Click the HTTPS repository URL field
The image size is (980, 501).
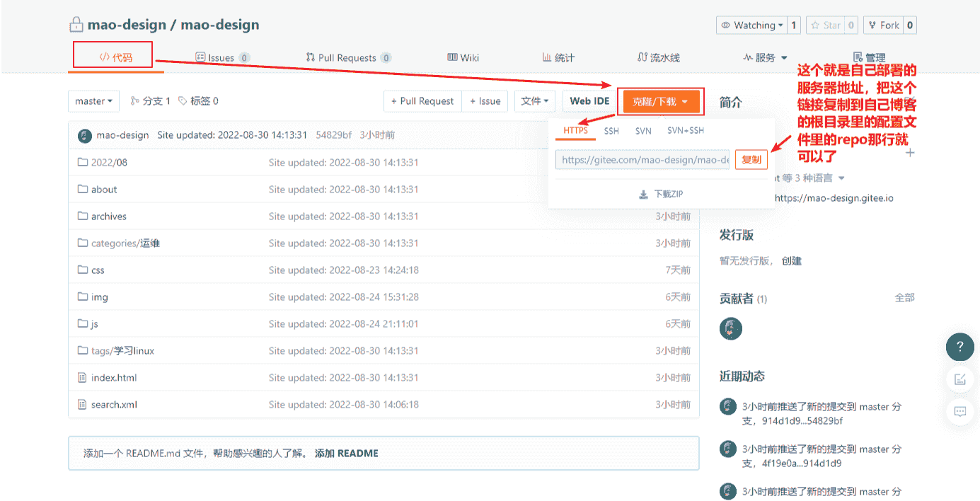click(642, 160)
